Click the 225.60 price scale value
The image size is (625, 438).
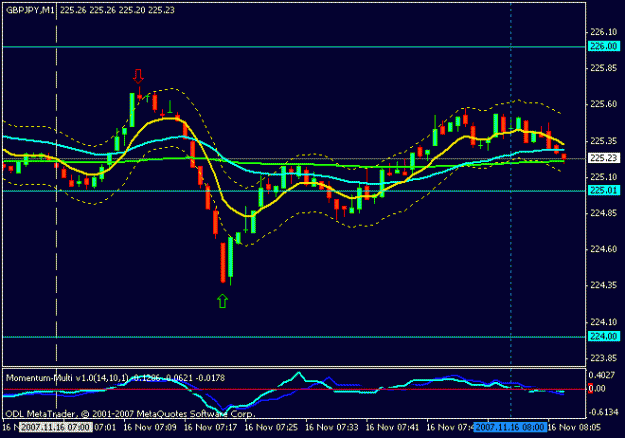(603, 104)
